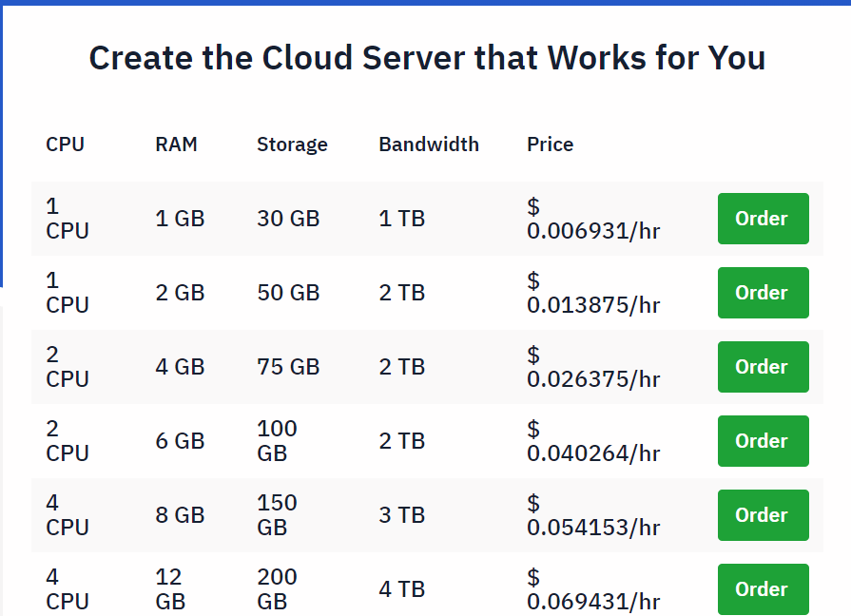Click the Bandwidth column header

(429, 144)
